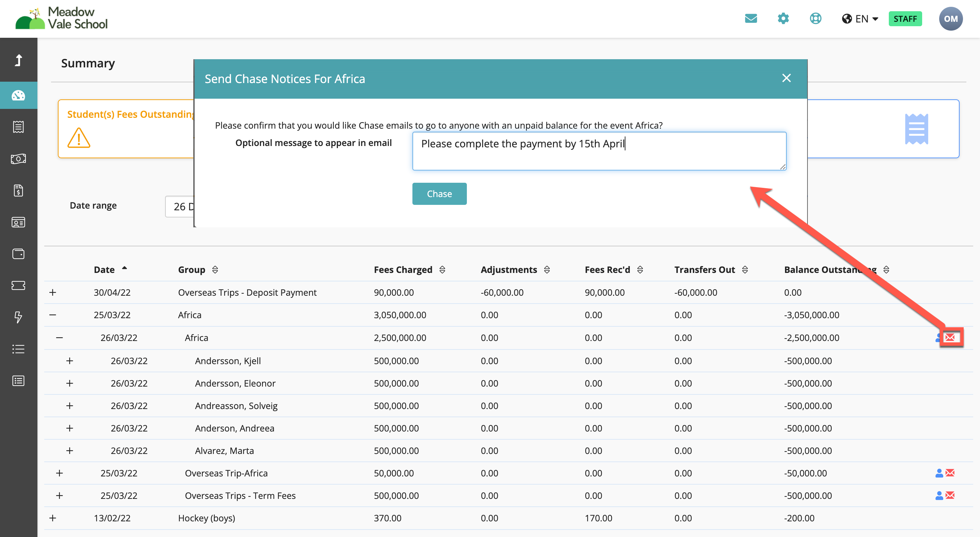Open settings gear icon in header
The width and height of the screenshot is (980, 537).
click(783, 18)
